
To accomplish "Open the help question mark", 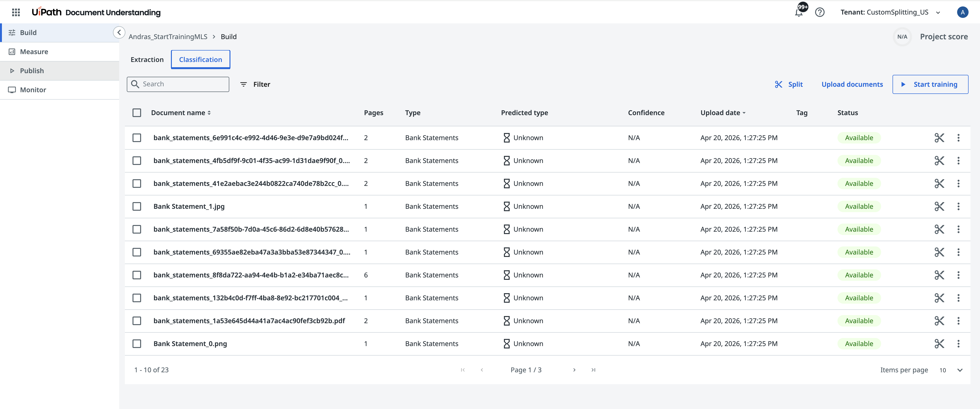I will pos(819,12).
